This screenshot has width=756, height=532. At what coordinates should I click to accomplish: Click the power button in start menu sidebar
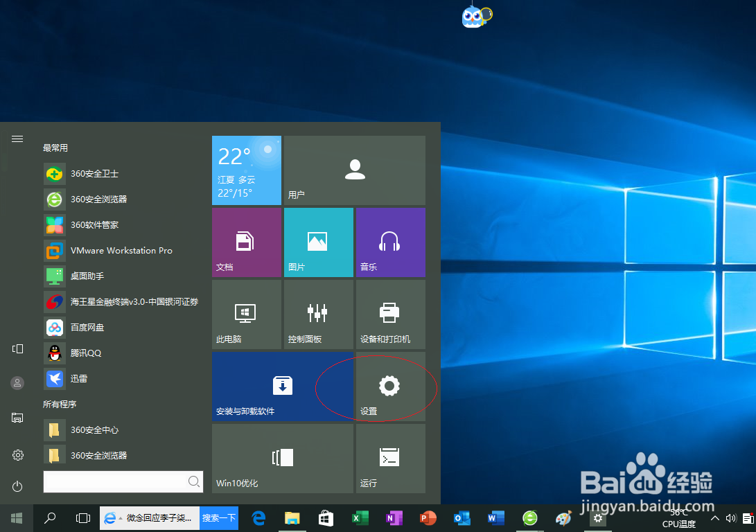pyautogui.click(x=17, y=486)
